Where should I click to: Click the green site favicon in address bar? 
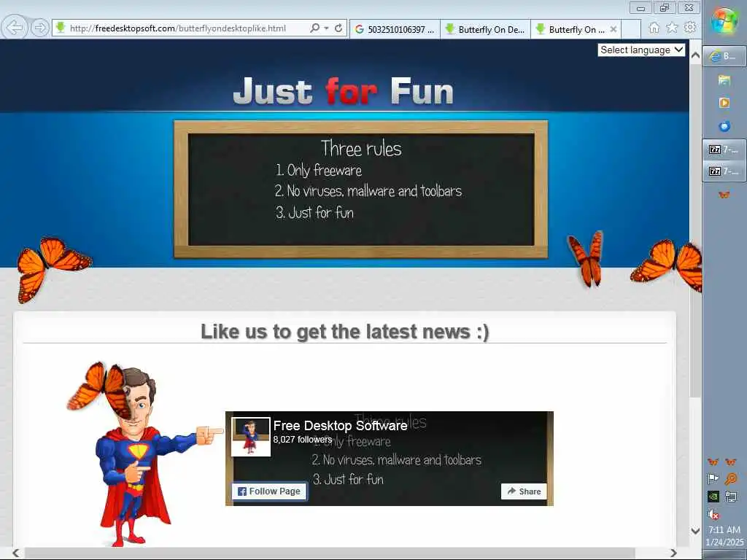coord(61,28)
